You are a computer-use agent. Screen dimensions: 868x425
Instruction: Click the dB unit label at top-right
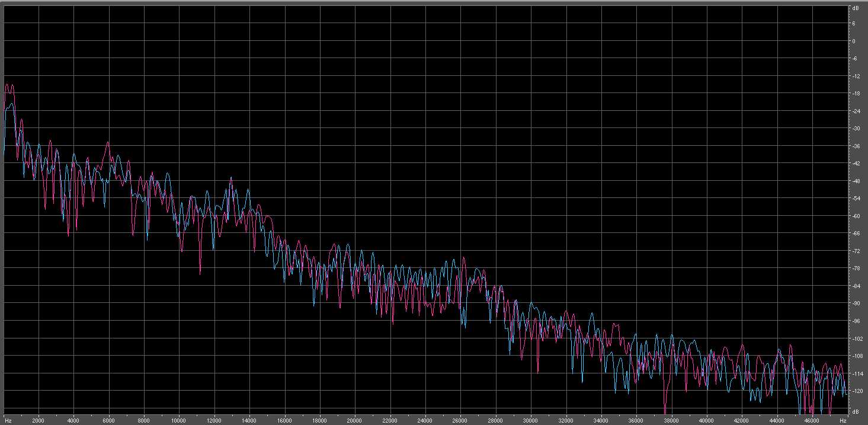point(854,8)
